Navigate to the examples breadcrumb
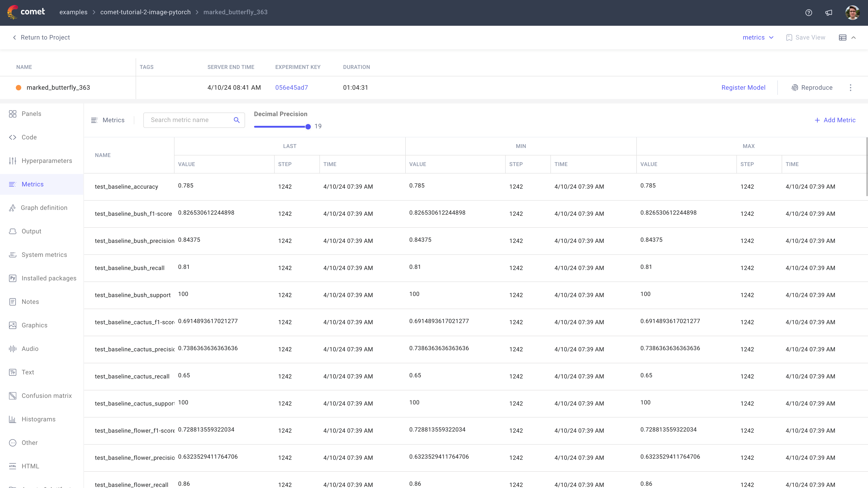Viewport: 868px width, 488px height. [x=73, y=12]
